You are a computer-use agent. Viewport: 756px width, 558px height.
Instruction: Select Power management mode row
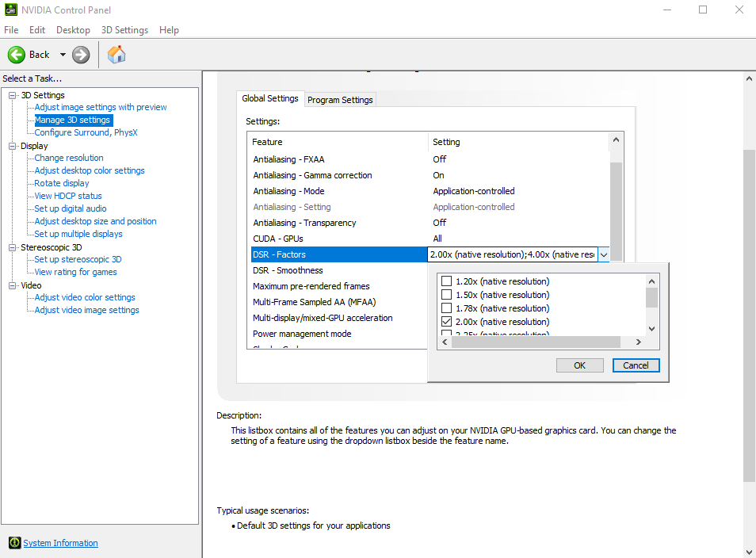click(339, 334)
